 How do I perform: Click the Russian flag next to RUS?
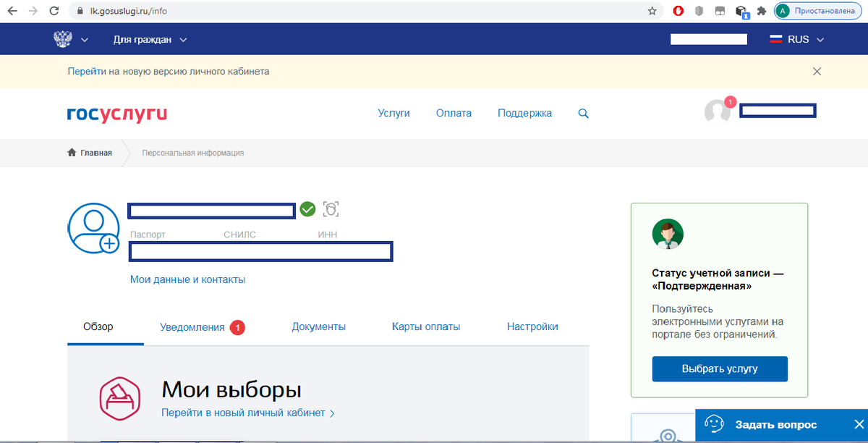(777, 39)
